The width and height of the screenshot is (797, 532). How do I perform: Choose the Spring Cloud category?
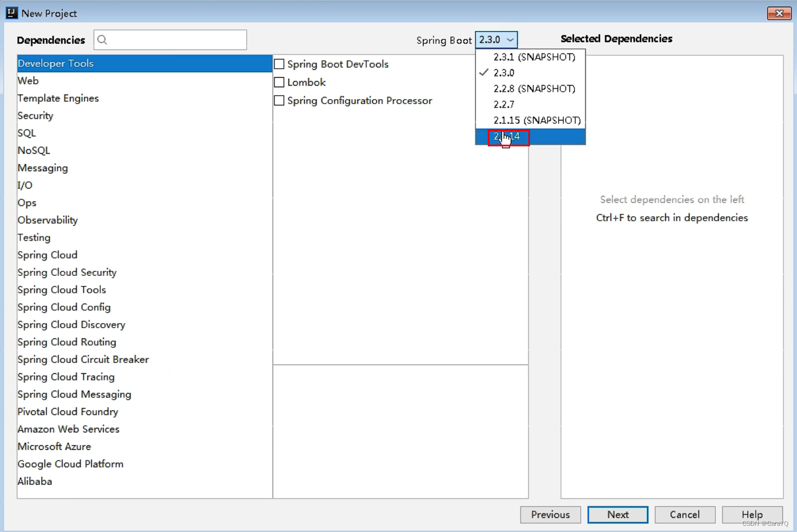click(x=145, y=256)
